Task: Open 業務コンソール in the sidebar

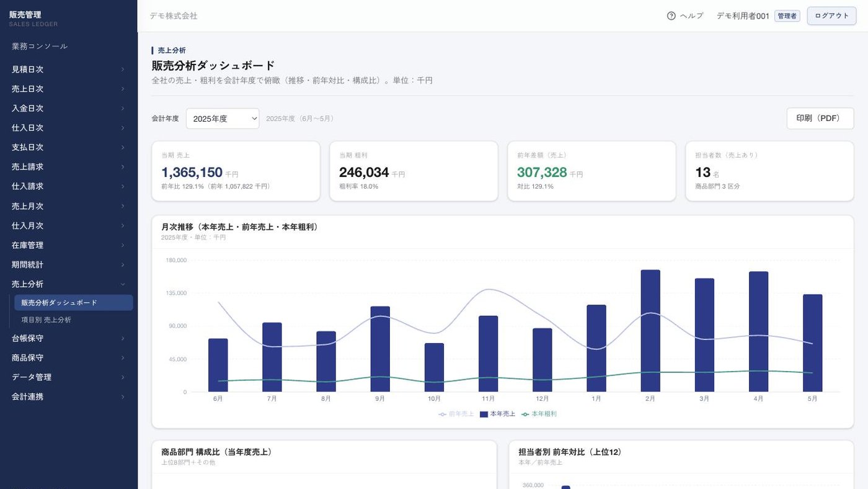Action: [40, 47]
